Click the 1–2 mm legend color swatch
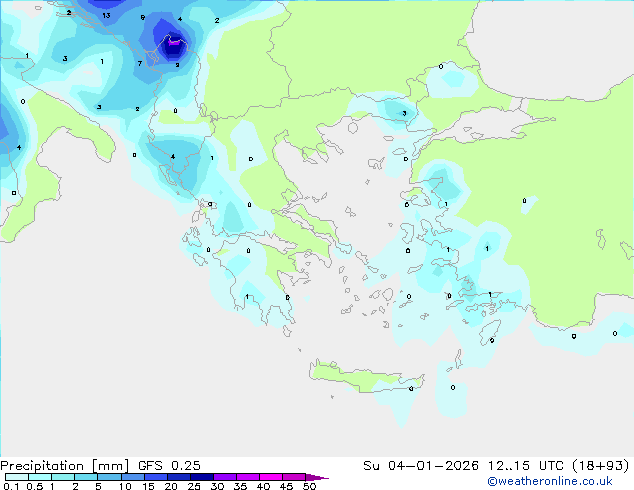Image resolution: width=634 pixels, height=490 pixels. point(63,477)
